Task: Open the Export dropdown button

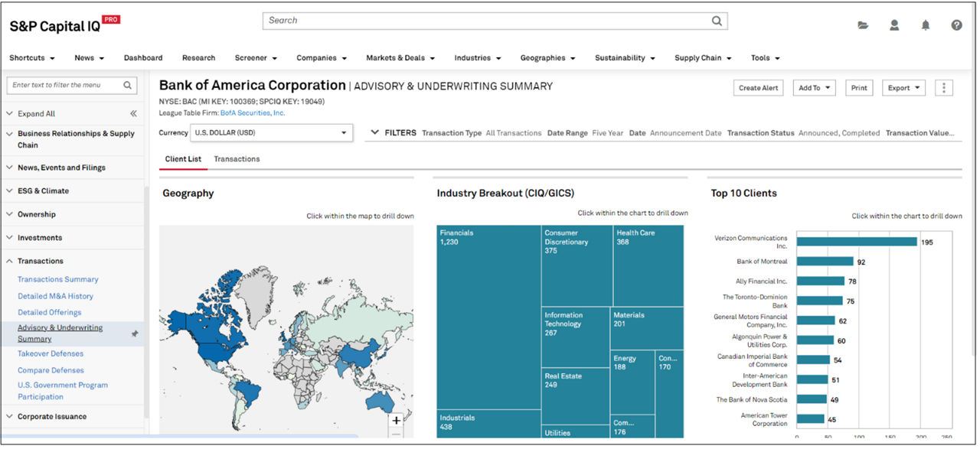Action: point(903,88)
